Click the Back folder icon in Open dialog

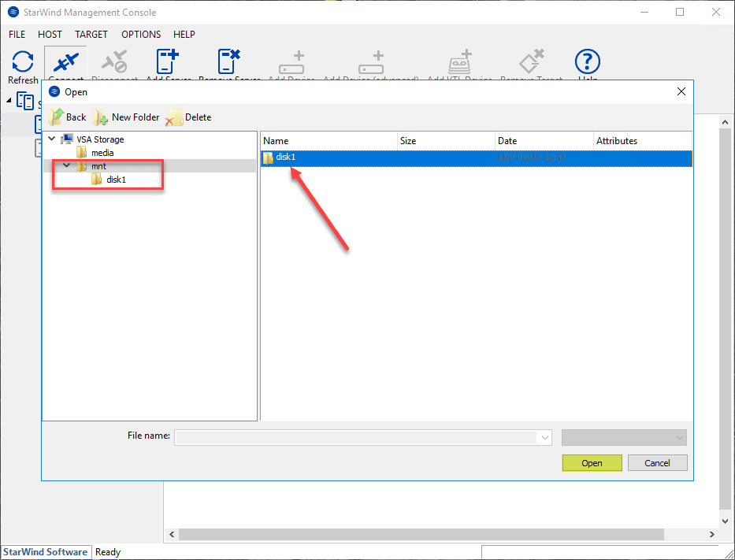pos(56,117)
